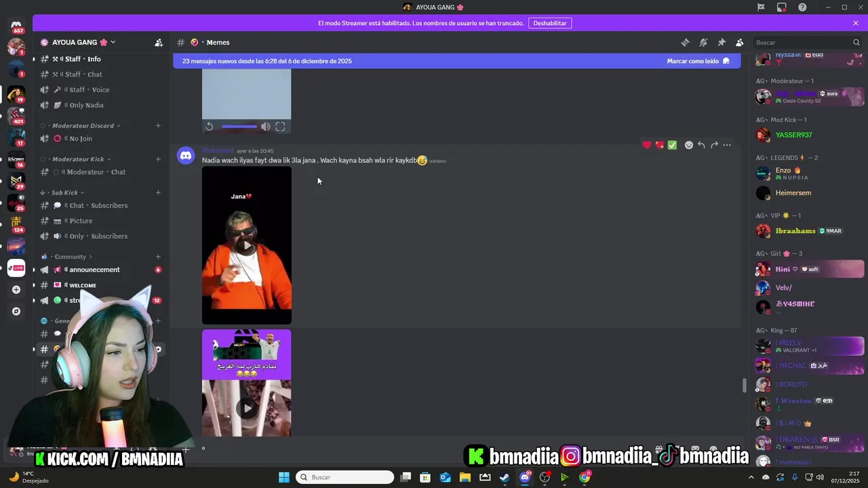
Task: Open pinned messages list
Action: [x=722, y=42]
